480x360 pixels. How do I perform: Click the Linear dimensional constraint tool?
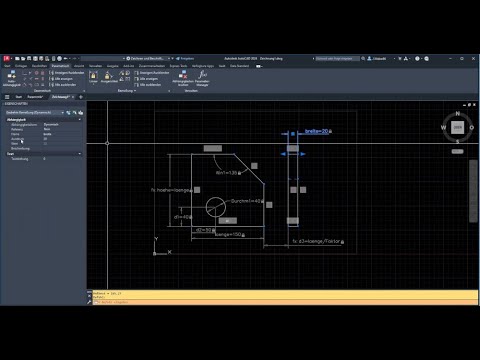(93, 76)
